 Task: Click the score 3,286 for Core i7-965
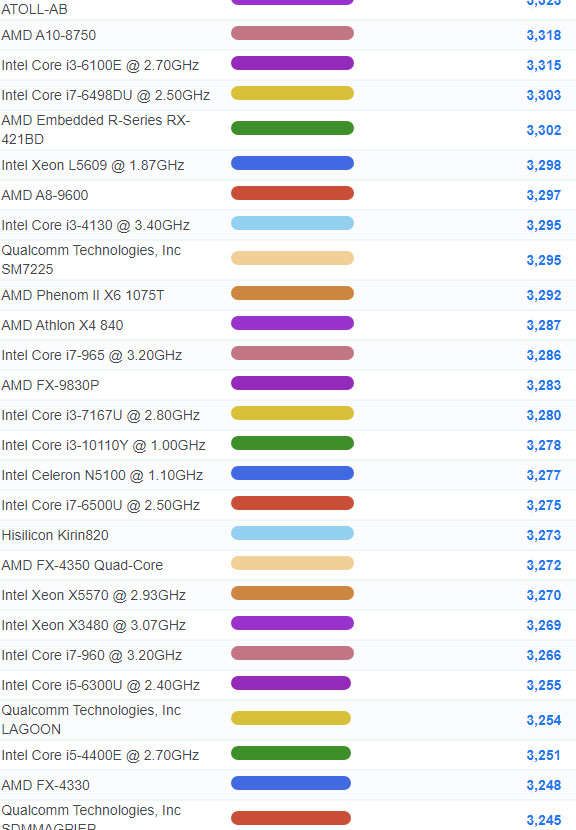click(x=544, y=355)
